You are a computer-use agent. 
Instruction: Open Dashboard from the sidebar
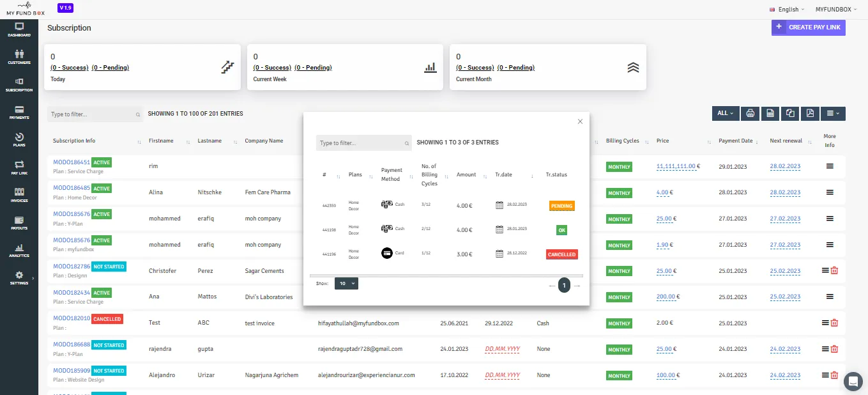click(19, 29)
